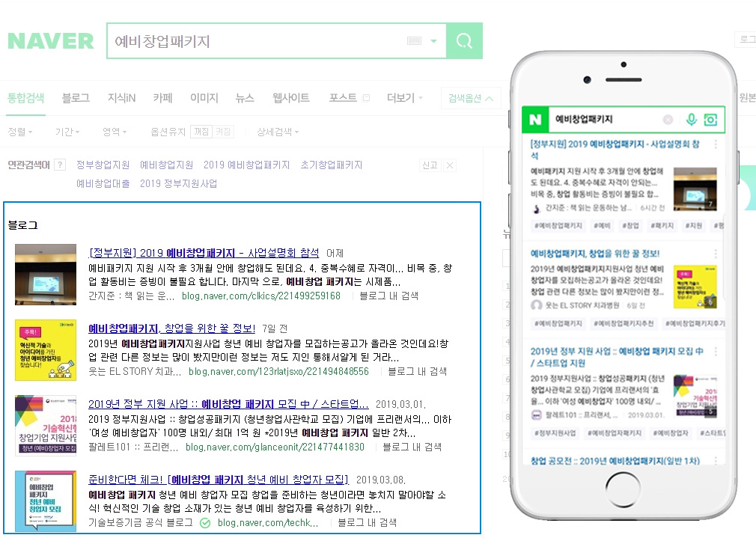Switch to the 지식iN tab
The width and height of the screenshot is (756, 538).
pyautogui.click(x=121, y=98)
